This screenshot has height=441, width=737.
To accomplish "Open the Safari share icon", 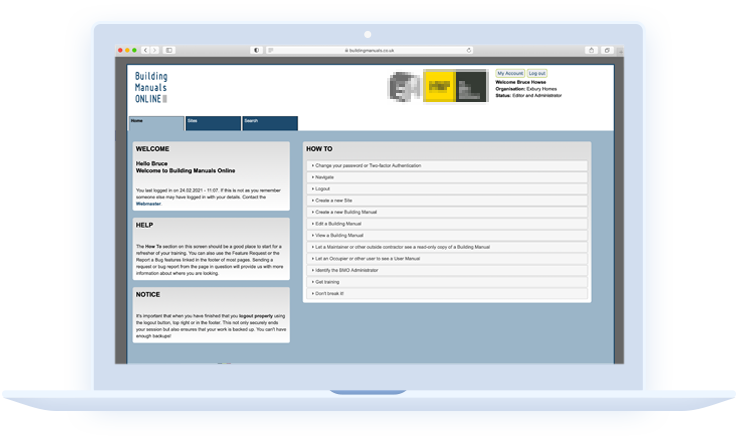I will click(x=592, y=50).
